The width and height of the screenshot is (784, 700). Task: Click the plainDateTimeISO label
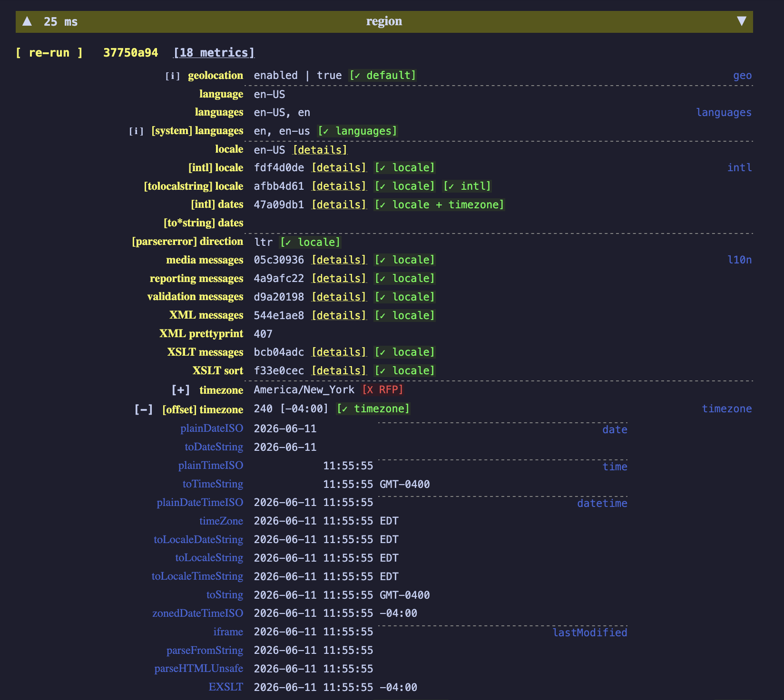click(x=200, y=503)
